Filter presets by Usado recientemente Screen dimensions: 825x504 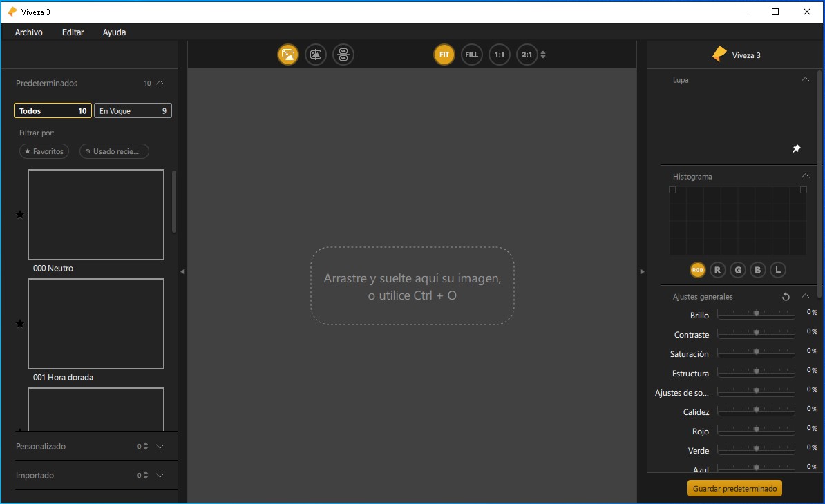pos(114,151)
